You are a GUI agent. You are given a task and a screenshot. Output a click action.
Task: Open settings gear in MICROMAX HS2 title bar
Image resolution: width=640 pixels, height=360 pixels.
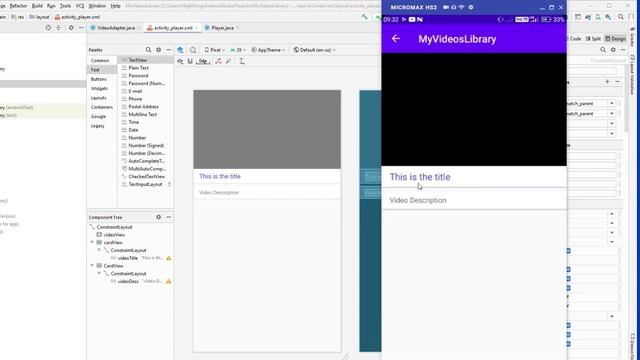tap(471, 7)
